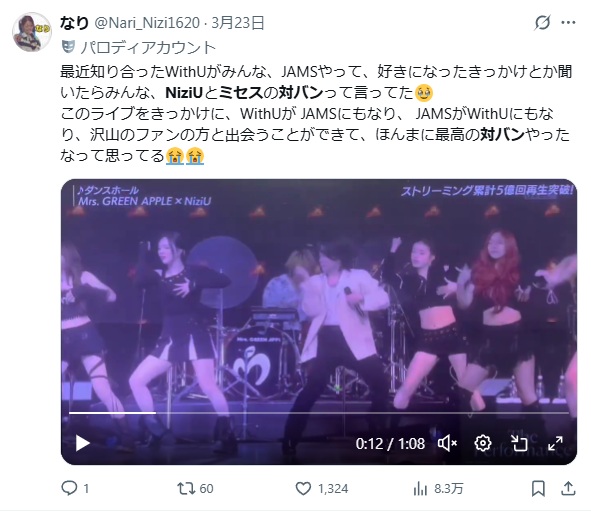Image resolution: width=591 pixels, height=513 pixels.
Task: Click the パロディアカウント label
Action: [148, 47]
